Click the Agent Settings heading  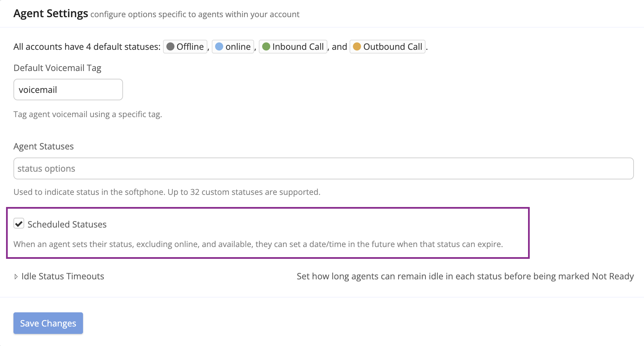pyautogui.click(x=51, y=13)
